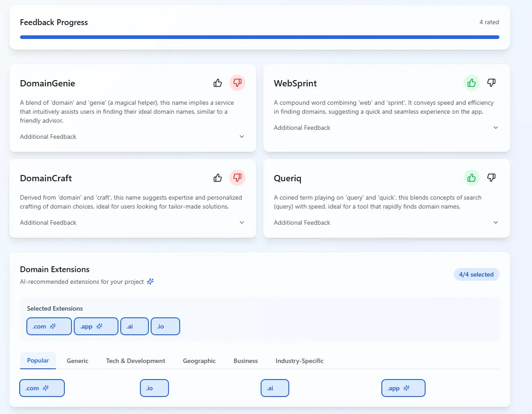Click the thumbs up icon for DomainGenie
The height and width of the screenshot is (414, 532).
tap(217, 83)
